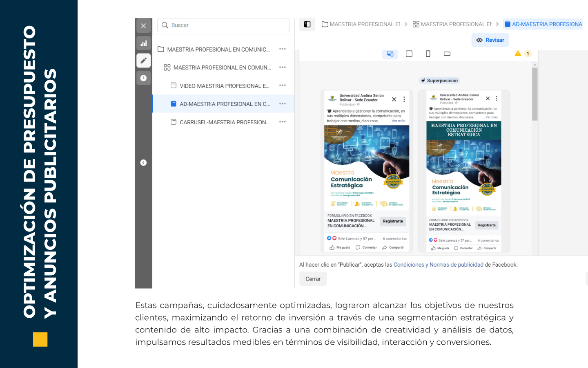This screenshot has width=588, height=368.
Task: Open Condiciones y Normas de publicidad link
Action: (x=439, y=265)
